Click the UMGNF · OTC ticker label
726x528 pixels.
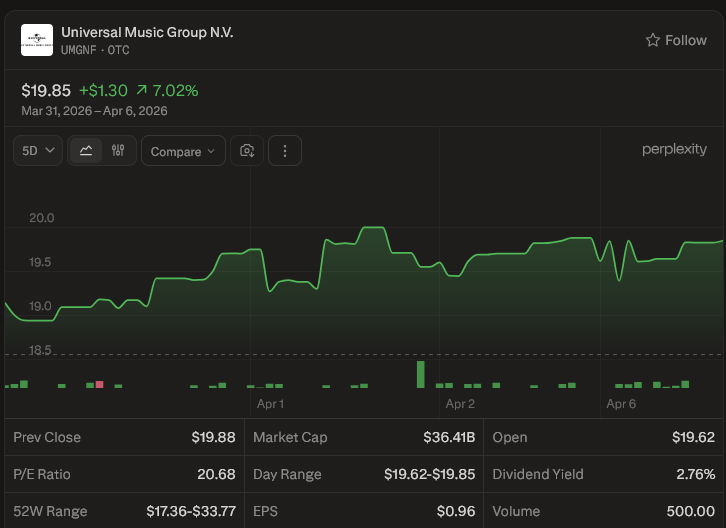pyautogui.click(x=95, y=50)
